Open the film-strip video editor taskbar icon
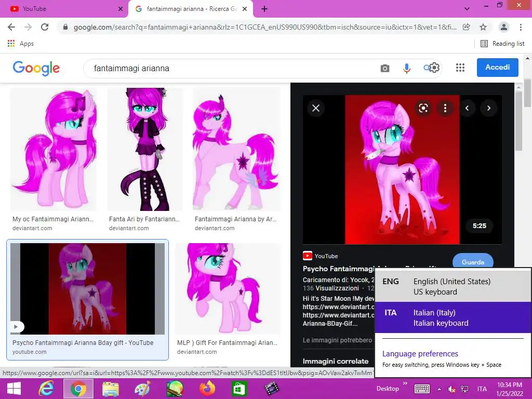 click(x=271, y=389)
